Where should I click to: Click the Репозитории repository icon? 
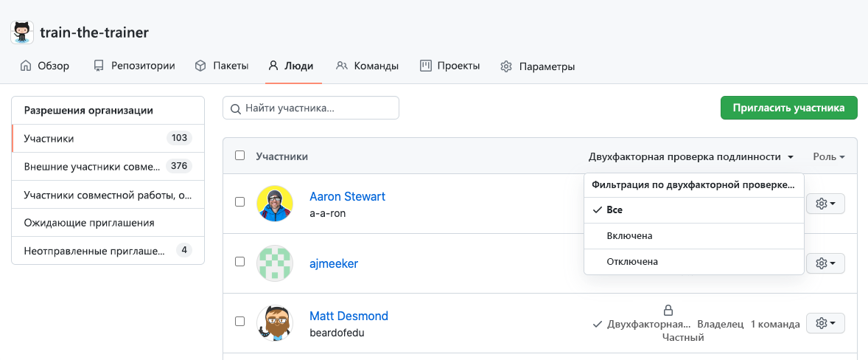[99, 66]
